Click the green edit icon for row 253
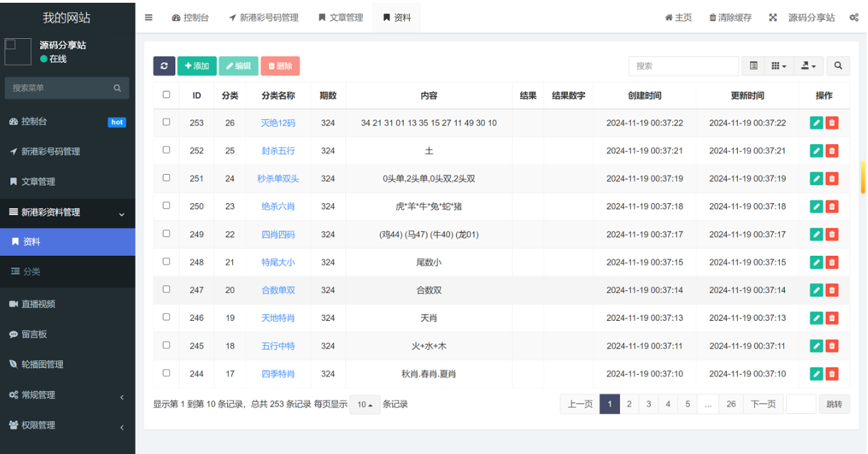 click(x=816, y=123)
